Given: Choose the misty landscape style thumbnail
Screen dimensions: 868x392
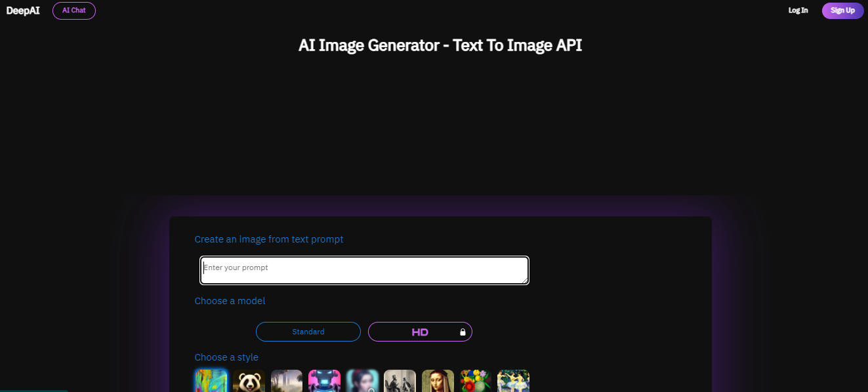Looking at the screenshot, I should (x=287, y=381).
